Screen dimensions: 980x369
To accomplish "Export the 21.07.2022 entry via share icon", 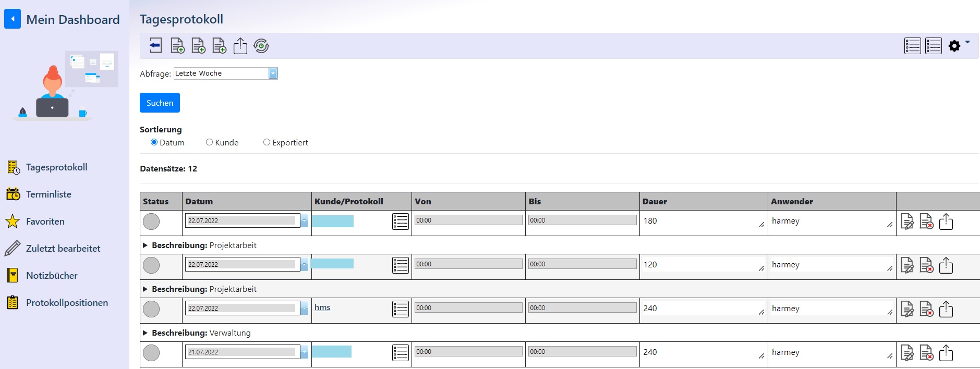I will click(946, 353).
